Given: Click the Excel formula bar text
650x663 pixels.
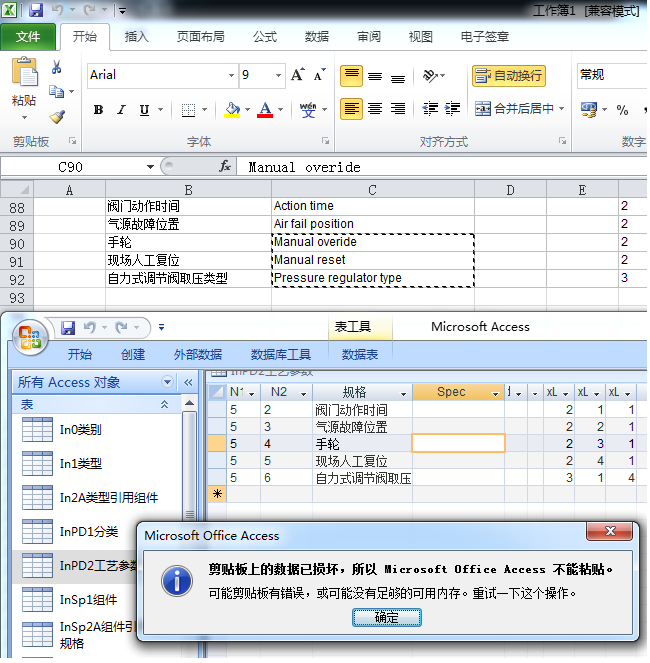Looking at the screenshot, I should [x=304, y=167].
